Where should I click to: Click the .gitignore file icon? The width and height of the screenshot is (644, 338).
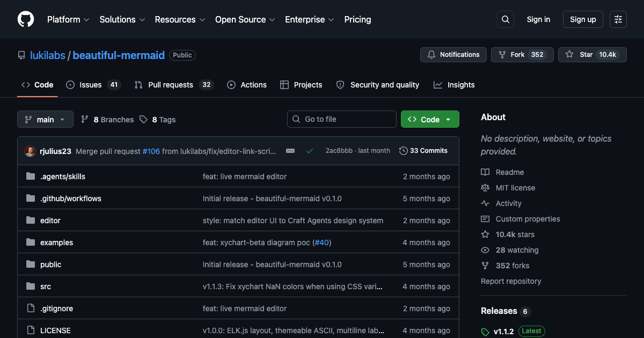coord(31,308)
